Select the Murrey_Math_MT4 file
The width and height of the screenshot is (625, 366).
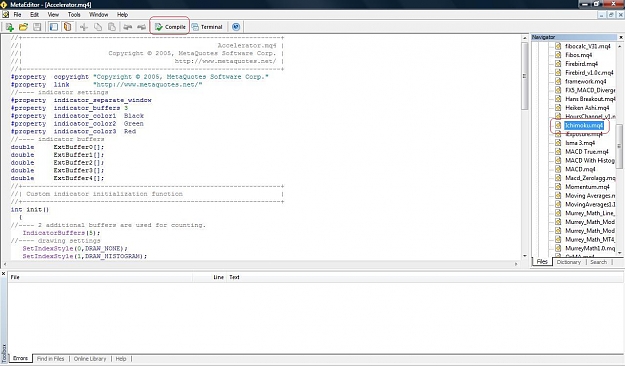tap(590, 239)
